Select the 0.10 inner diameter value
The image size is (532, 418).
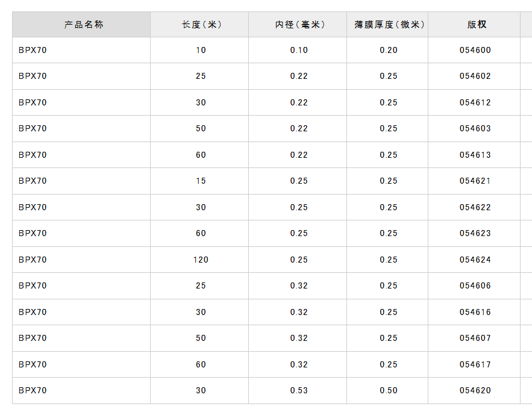point(299,50)
